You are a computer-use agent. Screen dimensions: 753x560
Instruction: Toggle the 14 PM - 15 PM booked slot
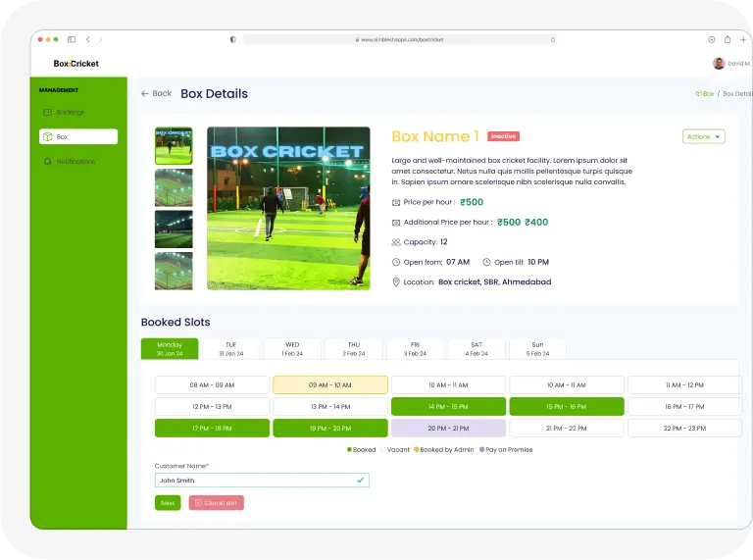point(448,407)
